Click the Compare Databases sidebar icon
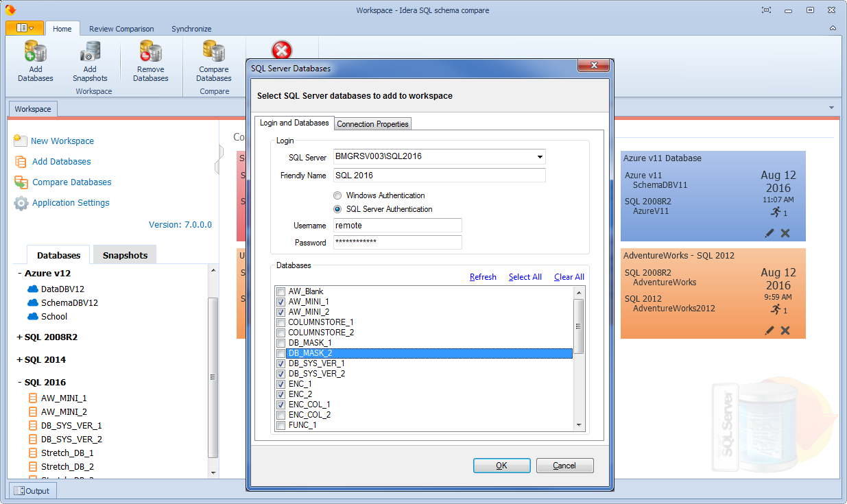The height and width of the screenshot is (504, 847). pyautogui.click(x=21, y=182)
